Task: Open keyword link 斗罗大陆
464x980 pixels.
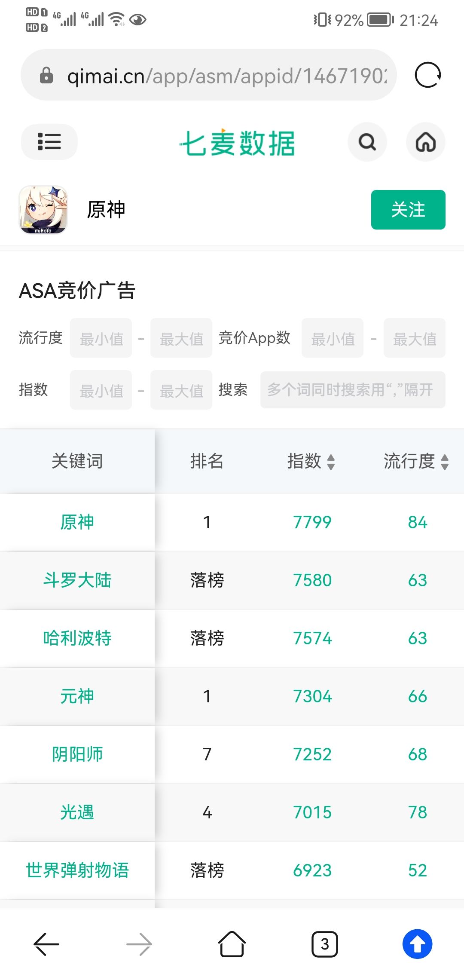Action: point(77,580)
